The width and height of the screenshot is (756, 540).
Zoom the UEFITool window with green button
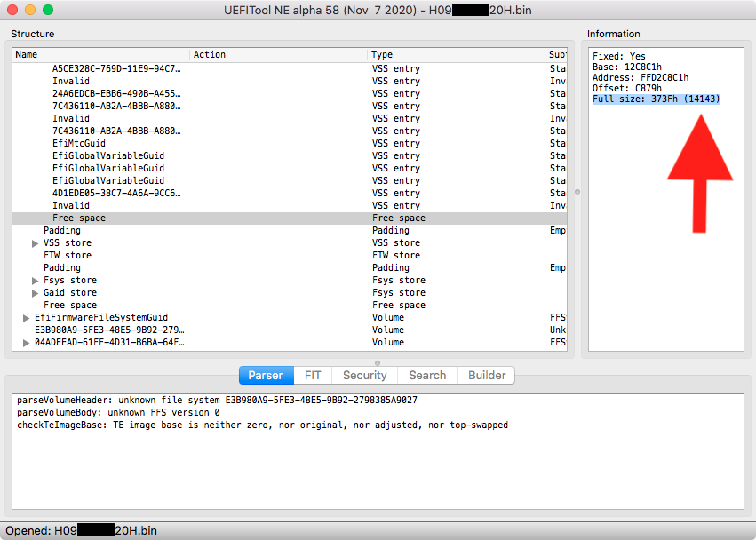click(x=48, y=10)
